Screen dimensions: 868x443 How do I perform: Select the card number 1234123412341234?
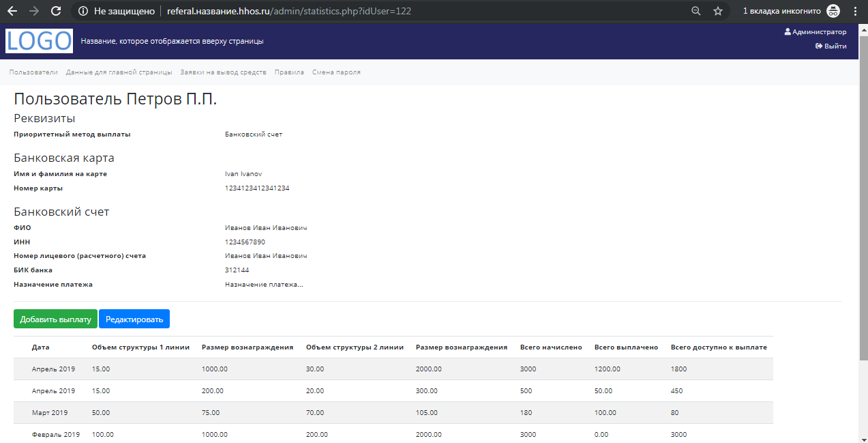[257, 188]
